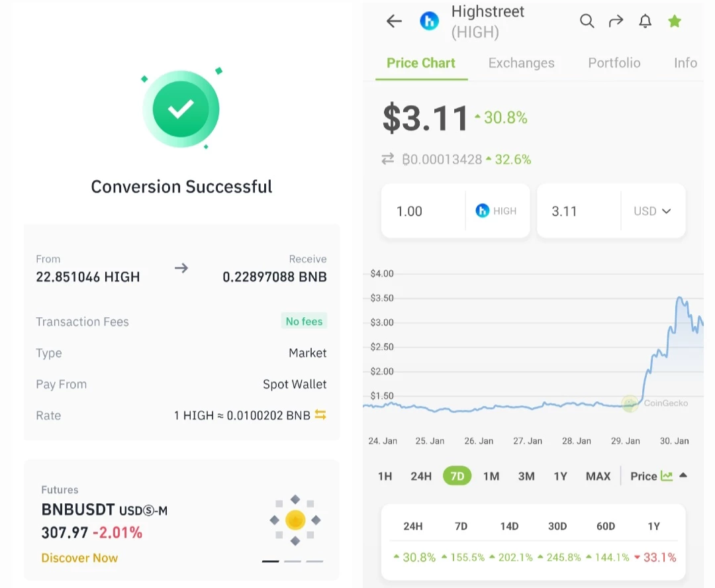Screen dimensions: 715x588
Task: Tap the back arrow icon
Action: (x=394, y=21)
